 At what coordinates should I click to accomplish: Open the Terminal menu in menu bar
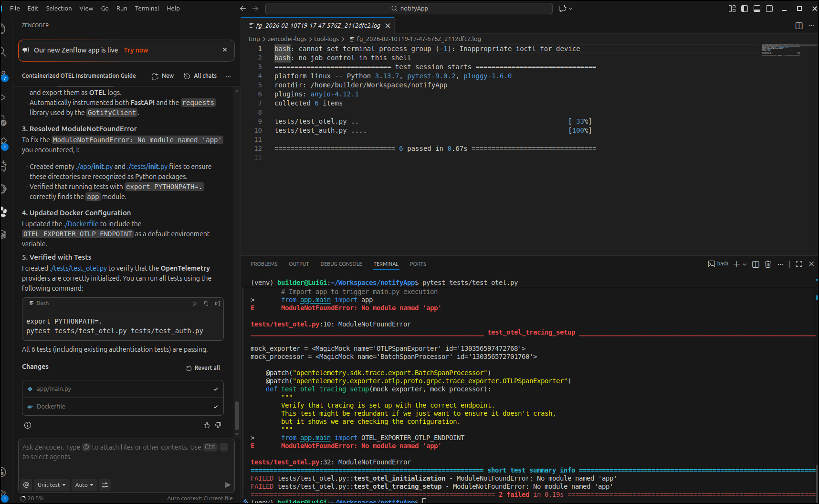point(147,9)
